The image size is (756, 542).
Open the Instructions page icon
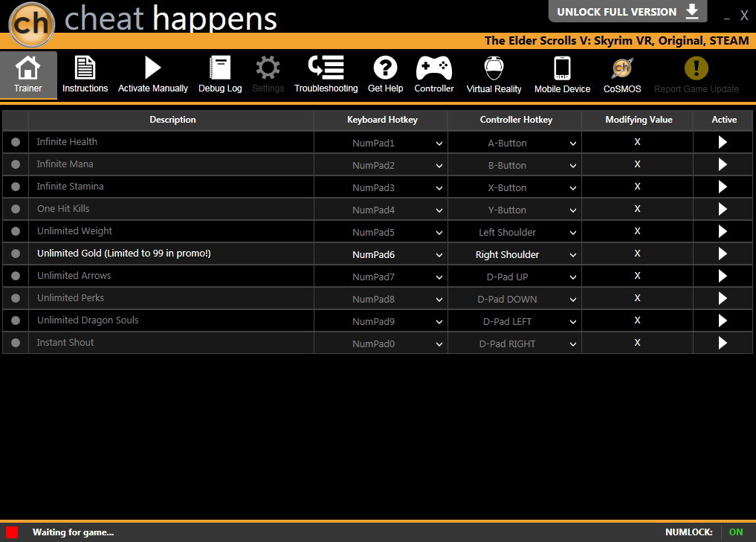[x=85, y=68]
